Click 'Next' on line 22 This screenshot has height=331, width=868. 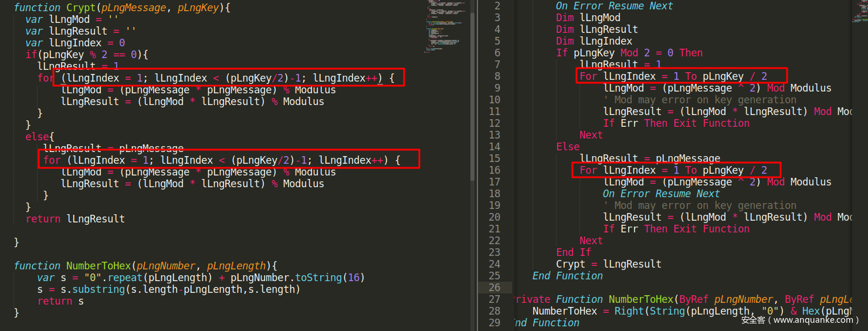[591, 241]
